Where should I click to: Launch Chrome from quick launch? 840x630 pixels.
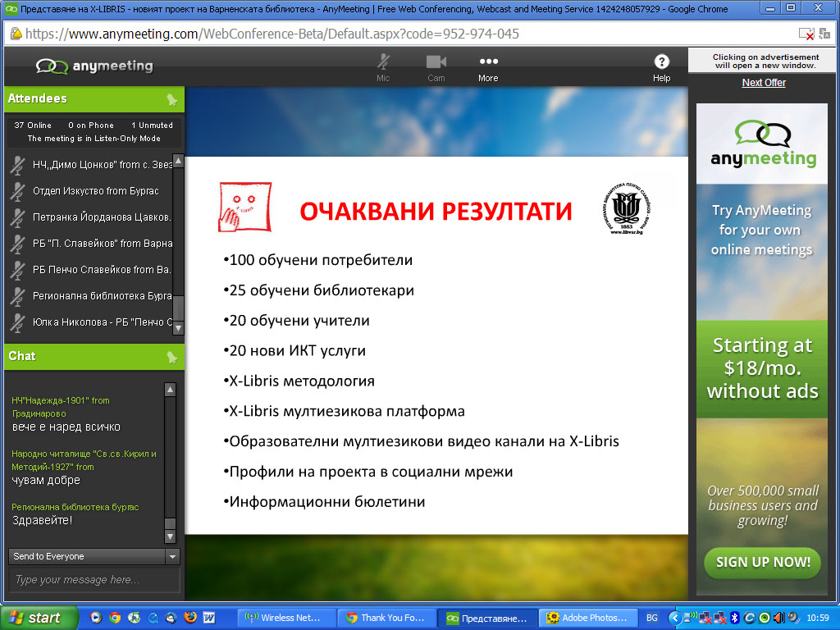coord(115,618)
